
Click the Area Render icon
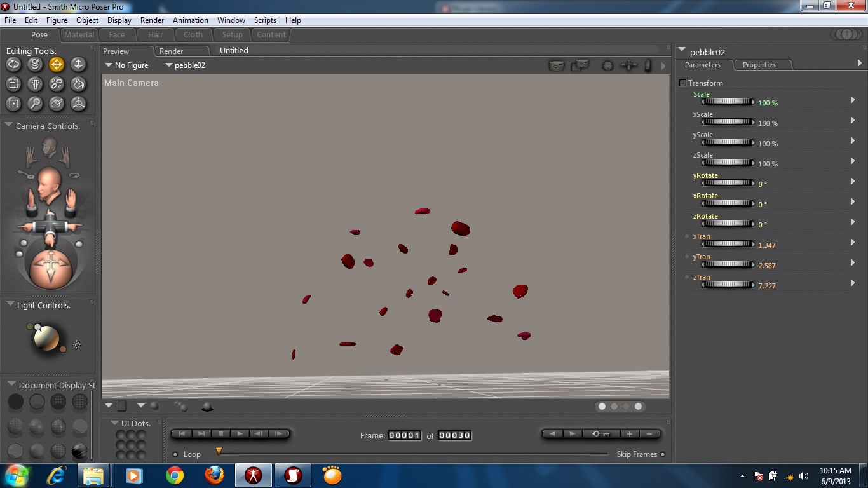pyautogui.click(x=579, y=65)
